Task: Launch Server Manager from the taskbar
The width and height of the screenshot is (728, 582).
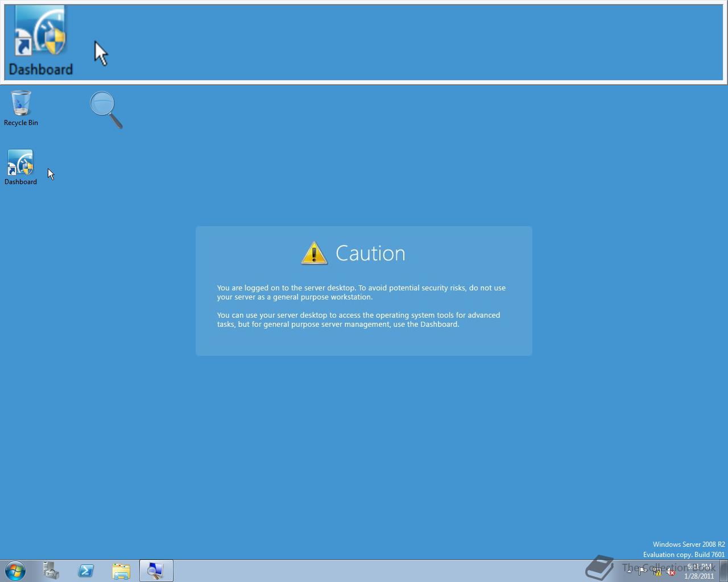Action: (51, 571)
